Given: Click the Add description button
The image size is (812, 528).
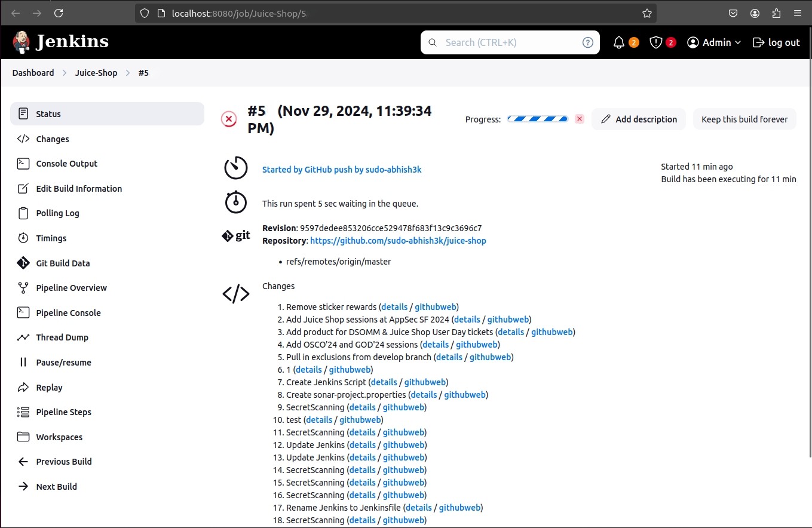Looking at the screenshot, I should tap(639, 119).
